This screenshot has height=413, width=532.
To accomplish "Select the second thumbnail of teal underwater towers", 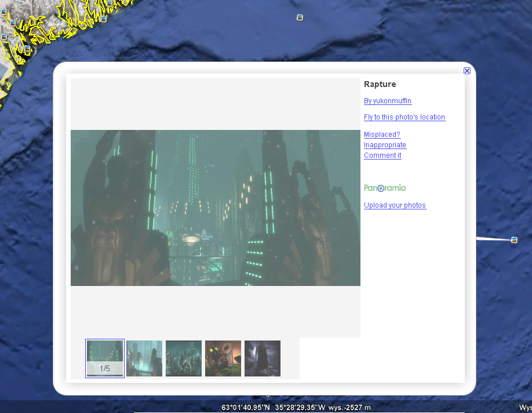I will pos(144,358).
